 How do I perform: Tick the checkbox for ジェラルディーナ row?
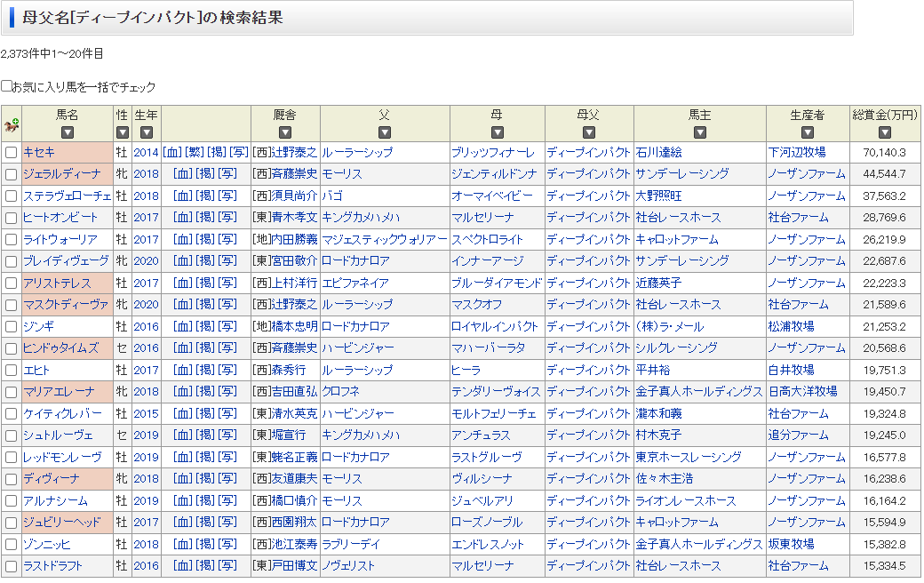pyautogui.click(x=12, y=174)
